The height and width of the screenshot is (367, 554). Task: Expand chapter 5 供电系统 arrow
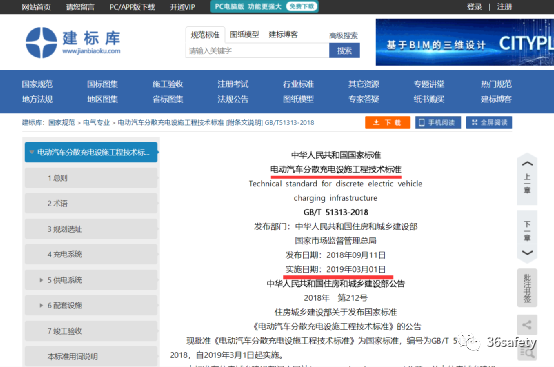tap(41, 280)
